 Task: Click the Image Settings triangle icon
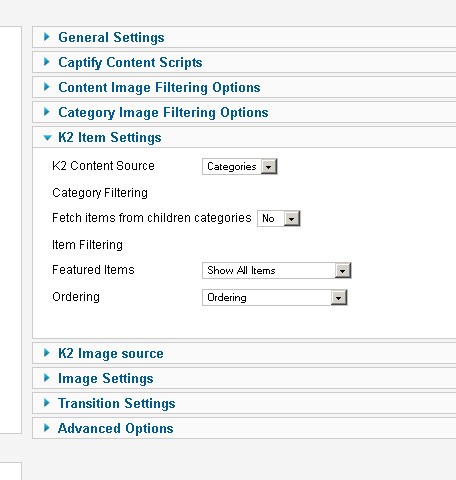click(x=47, y=378)
